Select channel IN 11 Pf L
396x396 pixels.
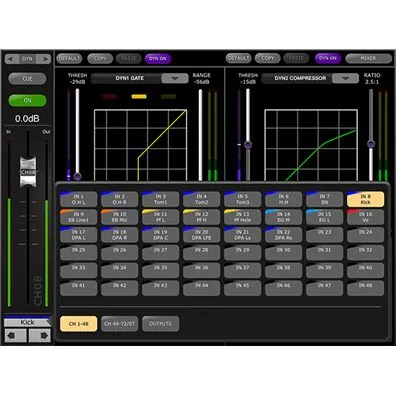click(x=160, y=217)
